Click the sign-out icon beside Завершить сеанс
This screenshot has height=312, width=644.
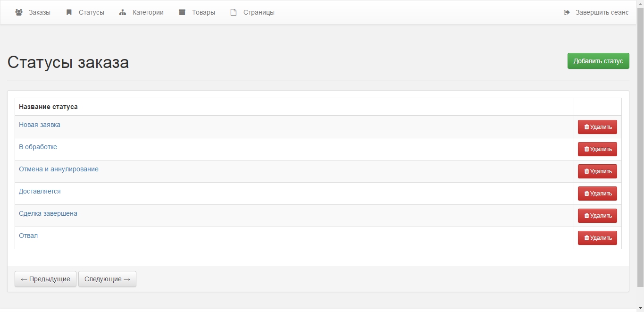[567, 12]
